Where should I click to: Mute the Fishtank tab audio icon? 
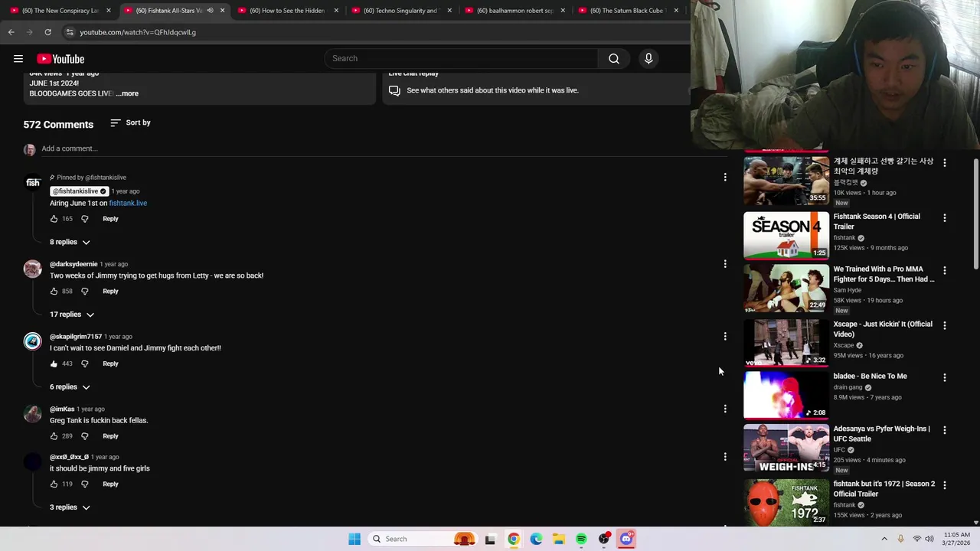[210, 11]
